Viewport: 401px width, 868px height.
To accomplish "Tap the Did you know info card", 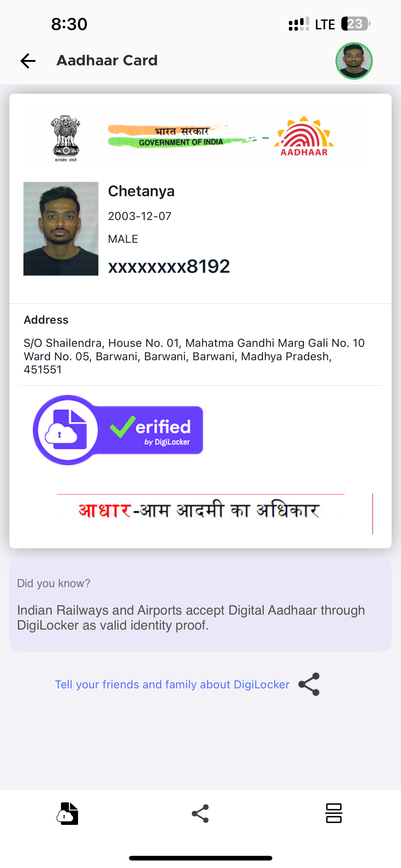I will click(x=200, y=605).
